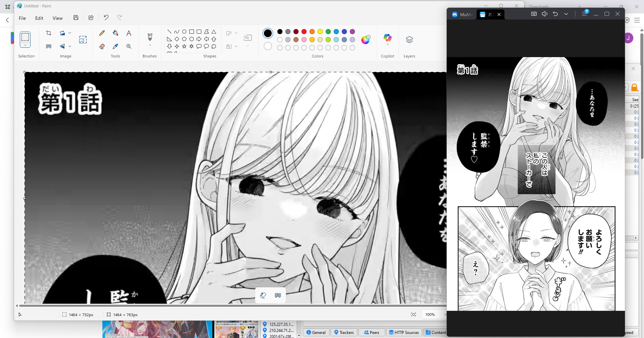Open the browser hamburger menu

point(637,20)
